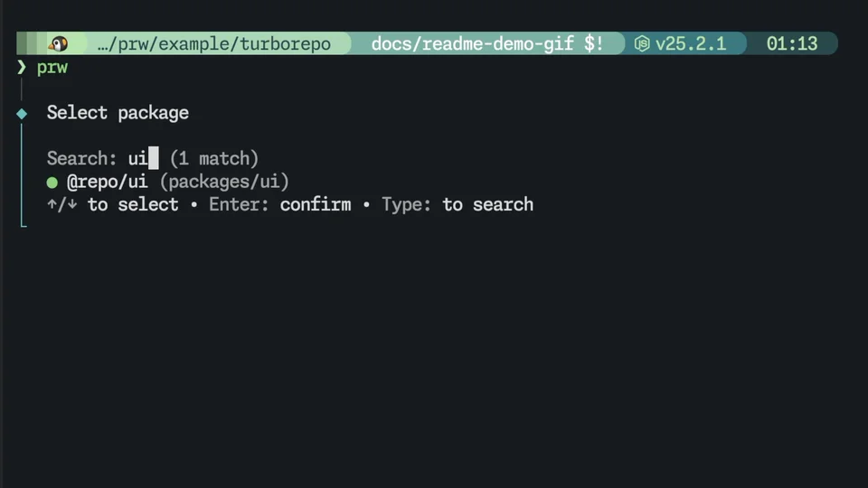Click the prompt chevron before prw

coord(22,67)
